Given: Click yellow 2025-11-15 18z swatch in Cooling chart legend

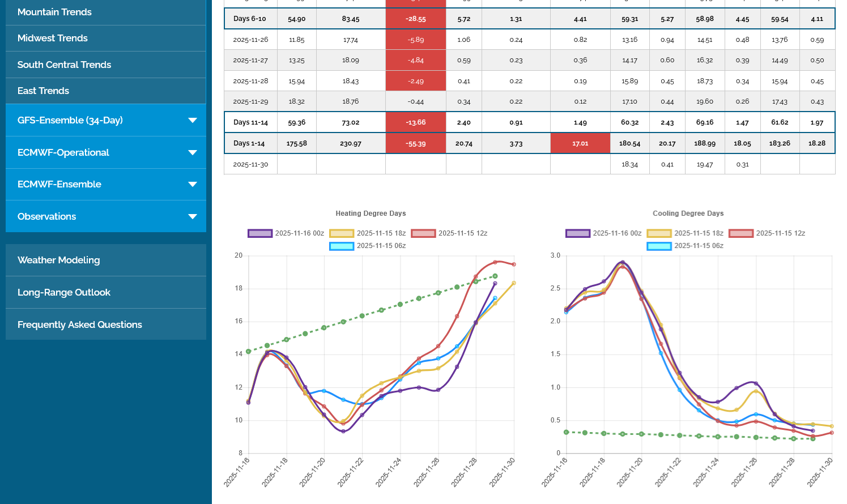Looking at the screenshot, I should (x=659, y=233).
